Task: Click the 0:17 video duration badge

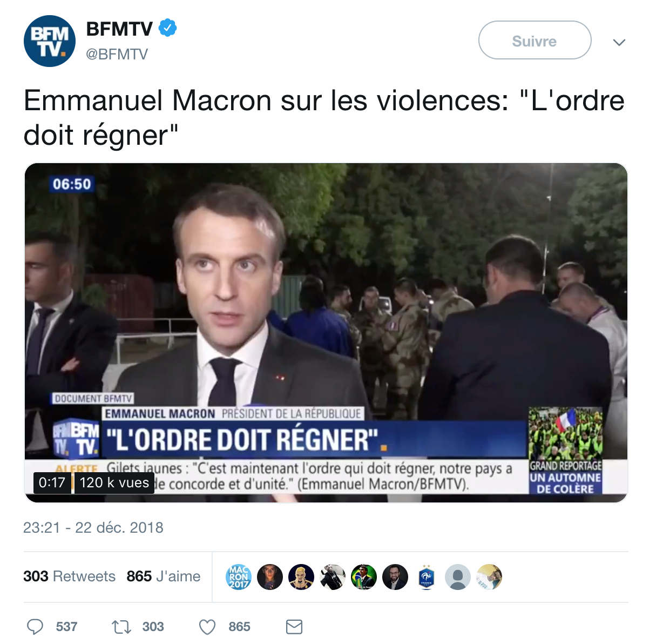Action: (52, 482)
